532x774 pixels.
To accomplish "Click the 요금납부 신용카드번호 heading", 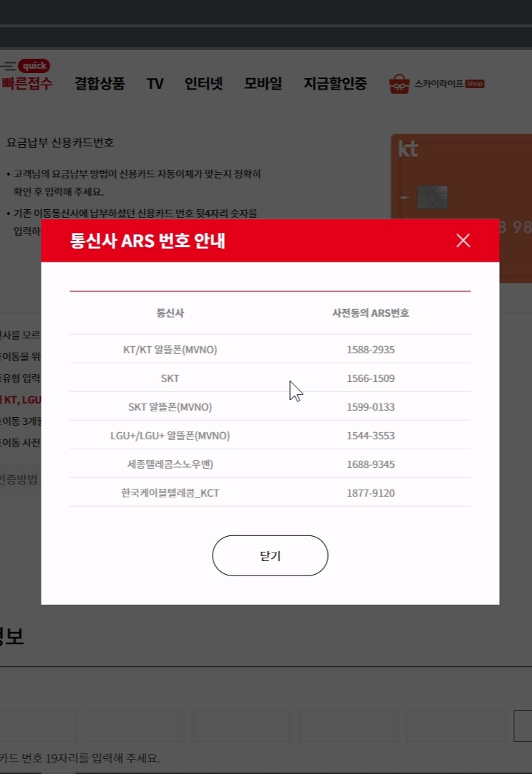I will pyautogui.click(x=60, y=143).
